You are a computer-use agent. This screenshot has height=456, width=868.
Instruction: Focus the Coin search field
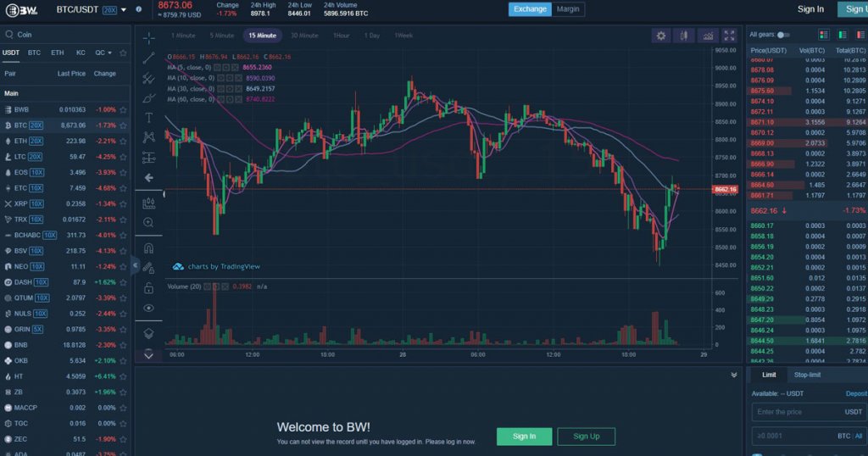coord(65,34)
